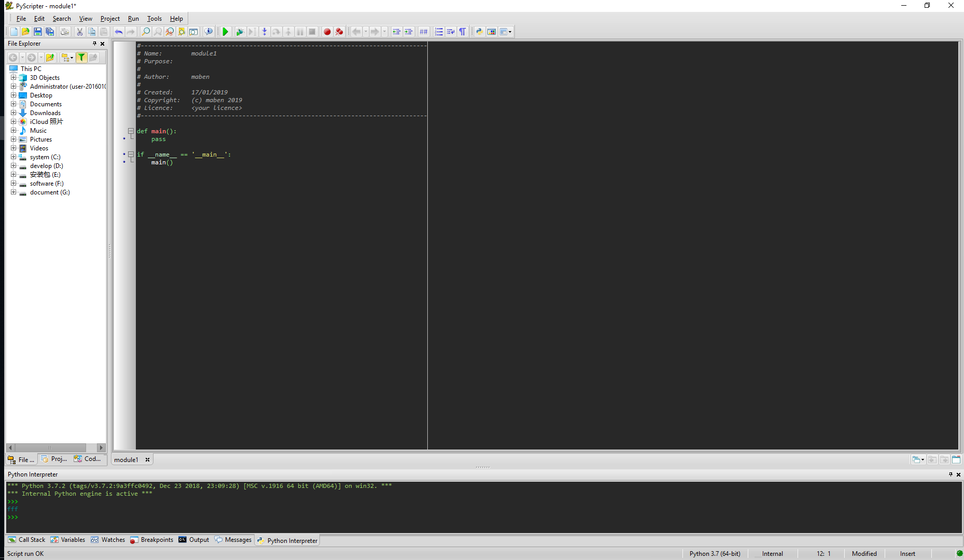Click the Replace toolbar icon
The height and width of the screenshot is (560, 964).
point(170,32)
